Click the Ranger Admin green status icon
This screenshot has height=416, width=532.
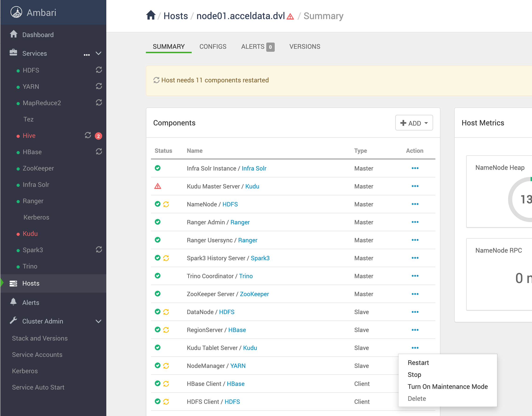158,222
